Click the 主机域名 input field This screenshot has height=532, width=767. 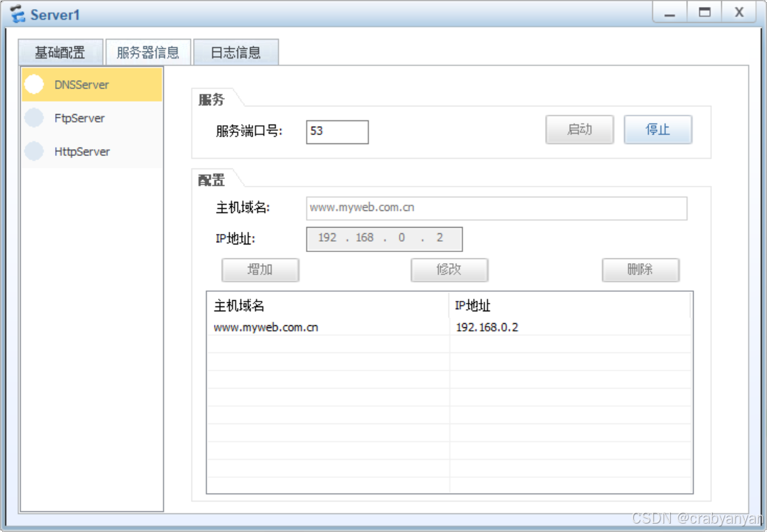click(x=497, y=208)
